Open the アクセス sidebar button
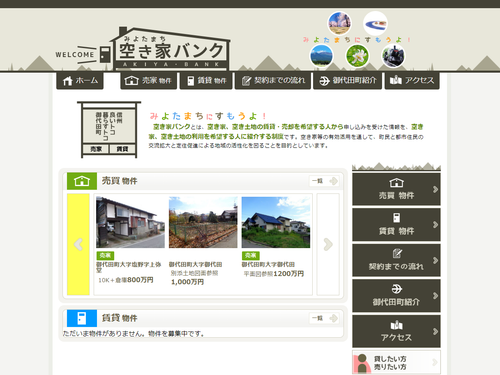Viewport: 500px width, 375px height. coord(396,331)
